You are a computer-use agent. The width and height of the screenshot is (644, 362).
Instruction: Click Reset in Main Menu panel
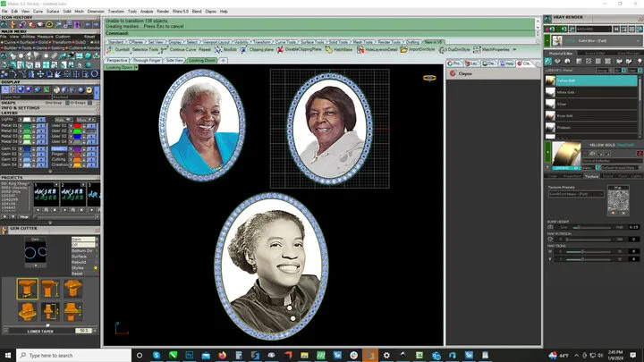coord(89,37)
